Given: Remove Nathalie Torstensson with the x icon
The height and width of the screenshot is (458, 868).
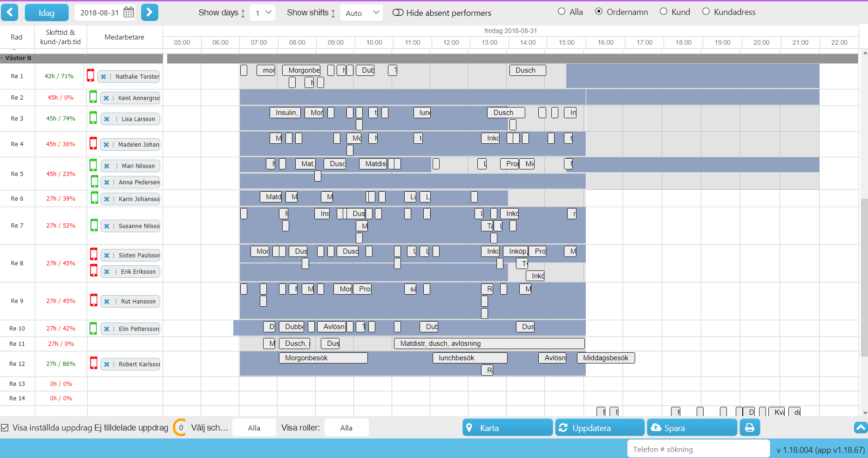Looking at the screenshot, I should pyautogui.click(x=103, y=77).
